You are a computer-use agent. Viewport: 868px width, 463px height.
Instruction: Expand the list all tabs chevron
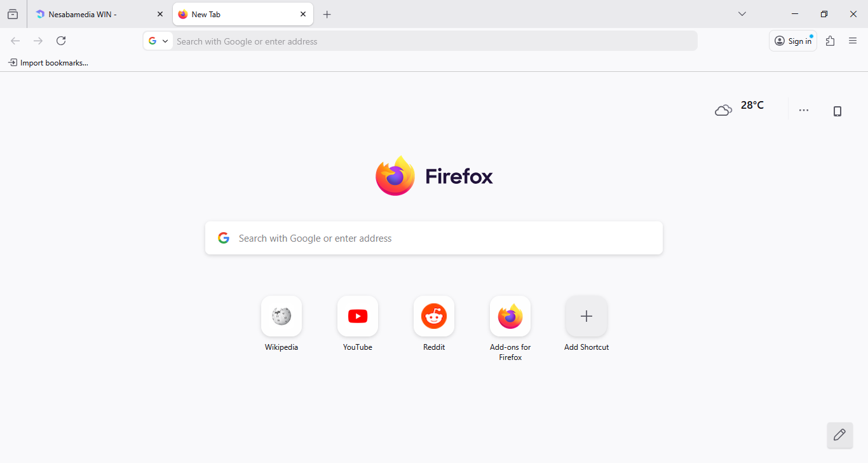742,14
